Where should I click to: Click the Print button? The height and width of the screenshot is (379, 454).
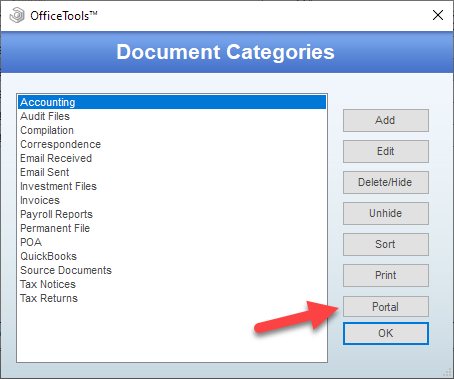pyautogui.click(x=386, y=275)
